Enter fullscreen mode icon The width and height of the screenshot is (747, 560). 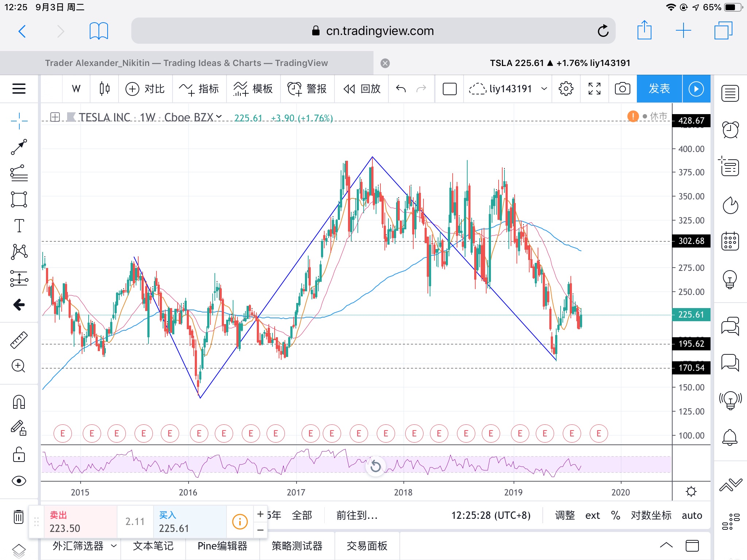[594, 89]
